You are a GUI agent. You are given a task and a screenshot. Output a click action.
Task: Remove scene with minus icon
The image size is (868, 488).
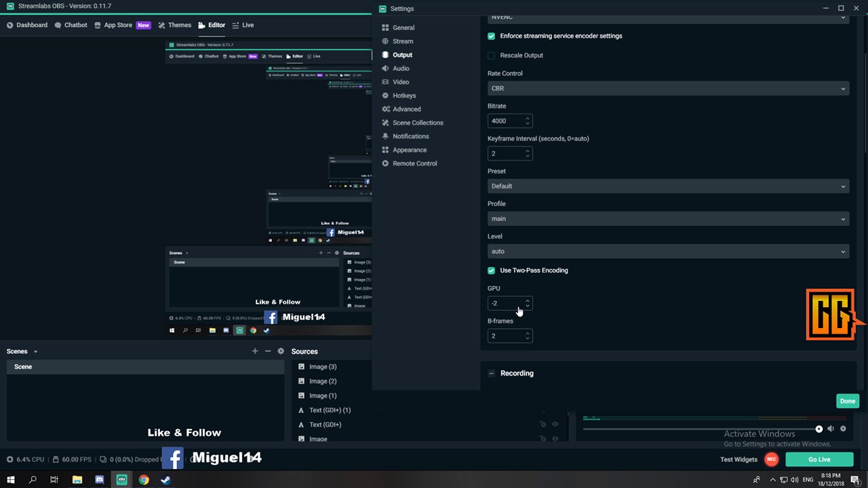pyautogui.click(x=268, y=351)
